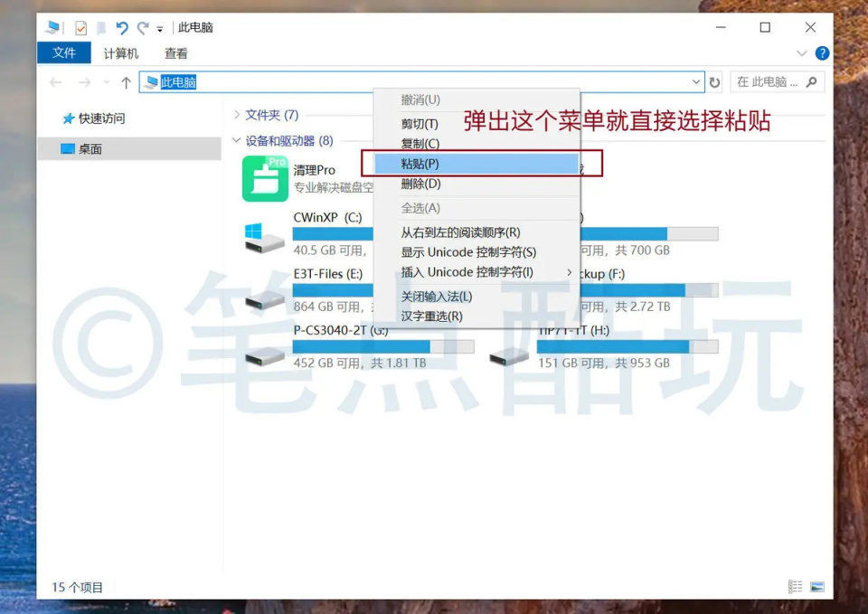Image resolution: width=868 pixels, height=614 pixels.
Task: Click the properties checkmark icon in title bar
Action: point(80,28)
